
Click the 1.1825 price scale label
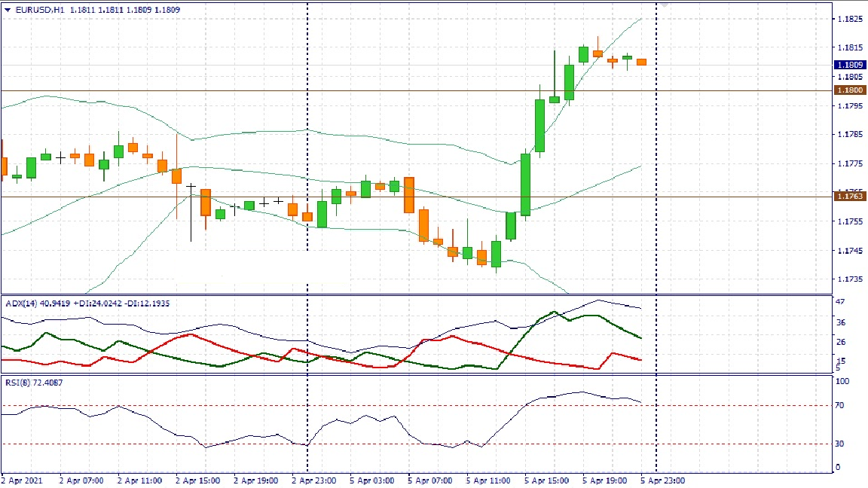click(x=848, y=18)
